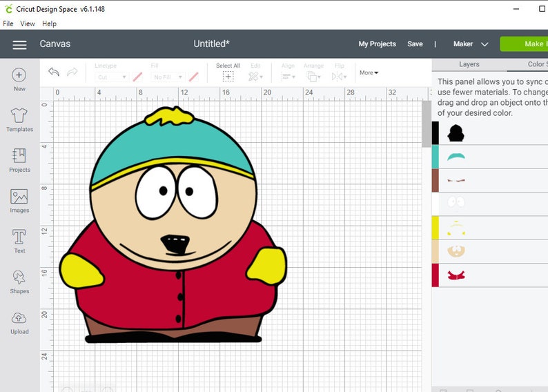Click the canvas vertical scrollbar

(427, 124)
